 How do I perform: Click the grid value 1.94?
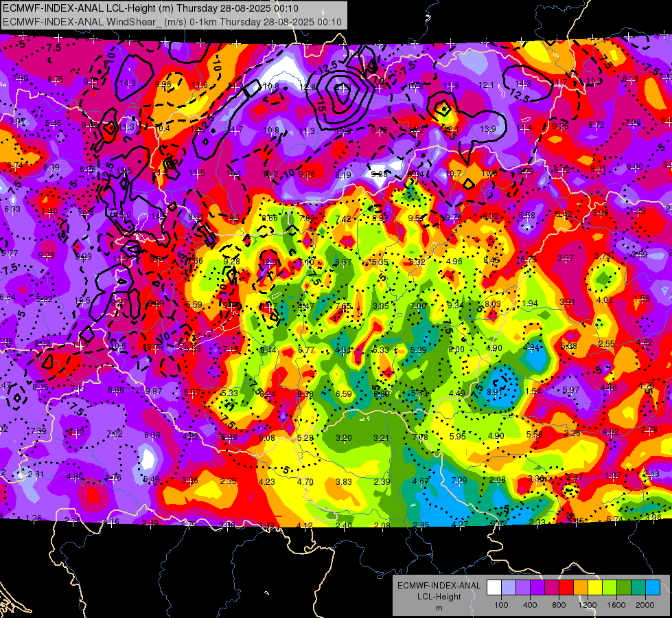530,304
